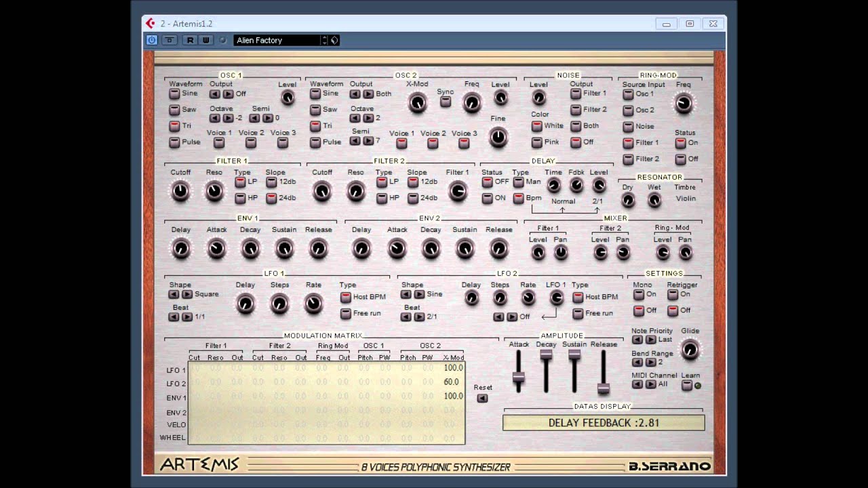Select OSC 1 Sine waveform
This screenshot has height=488, width=868.
(x=174, y=94)
